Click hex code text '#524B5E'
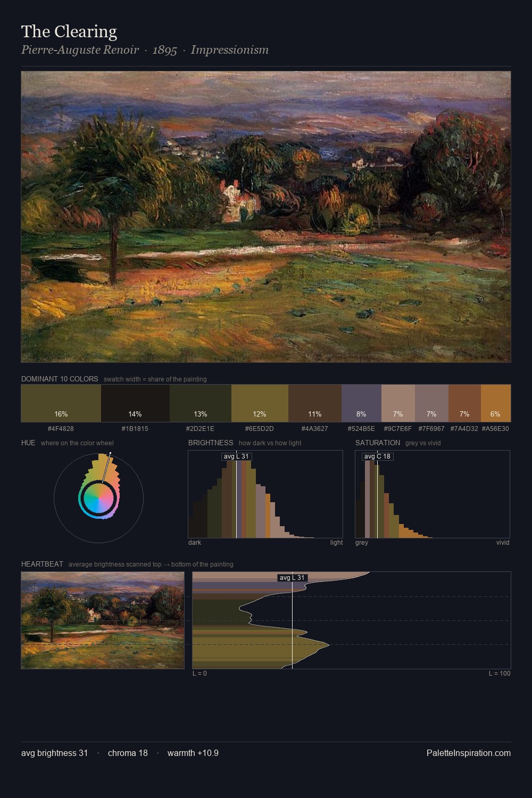This screenshot has width=532, height=798. (x=361, y=428)
